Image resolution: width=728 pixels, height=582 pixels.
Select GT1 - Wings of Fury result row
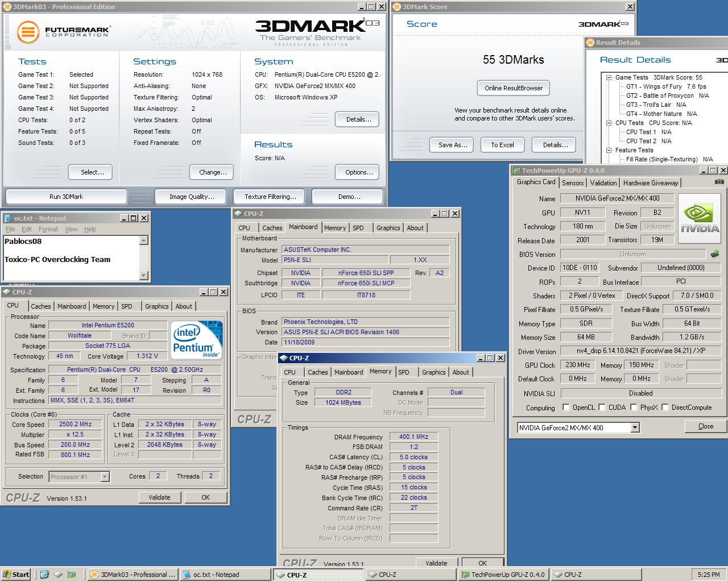(666, 86)
